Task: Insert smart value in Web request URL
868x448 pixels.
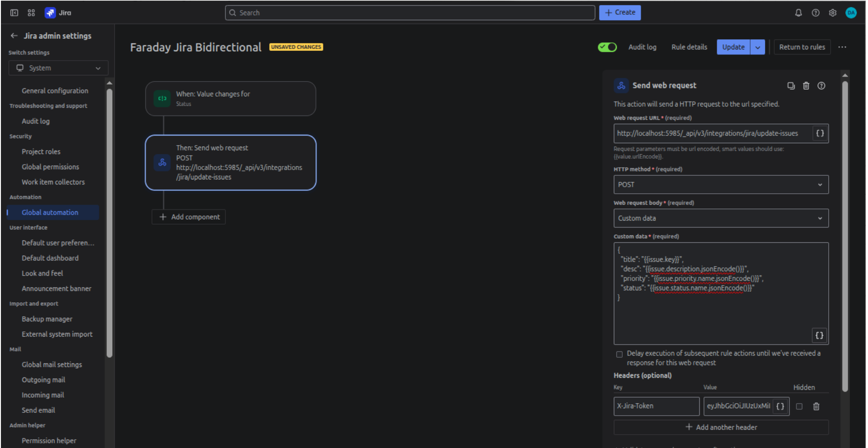Action: tap(819, 134)
